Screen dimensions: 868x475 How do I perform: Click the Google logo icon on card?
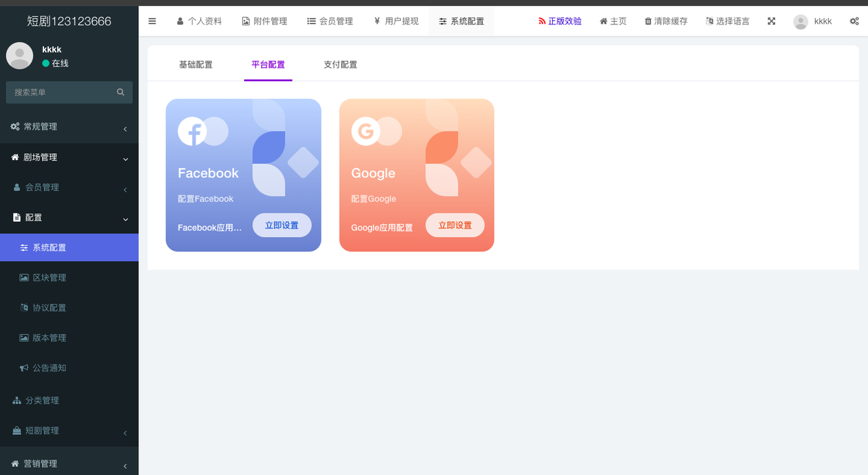[366, 131]
